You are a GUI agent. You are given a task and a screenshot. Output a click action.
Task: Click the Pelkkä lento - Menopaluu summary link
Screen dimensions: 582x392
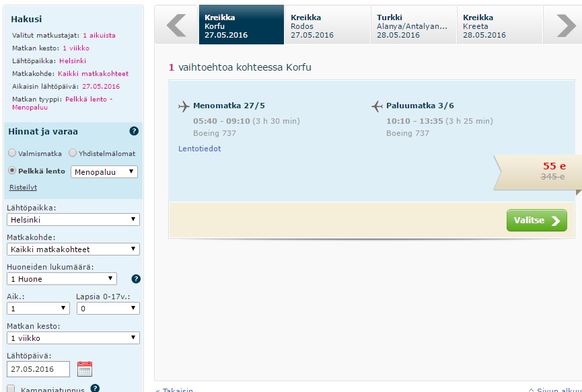(x=63, y=103)
